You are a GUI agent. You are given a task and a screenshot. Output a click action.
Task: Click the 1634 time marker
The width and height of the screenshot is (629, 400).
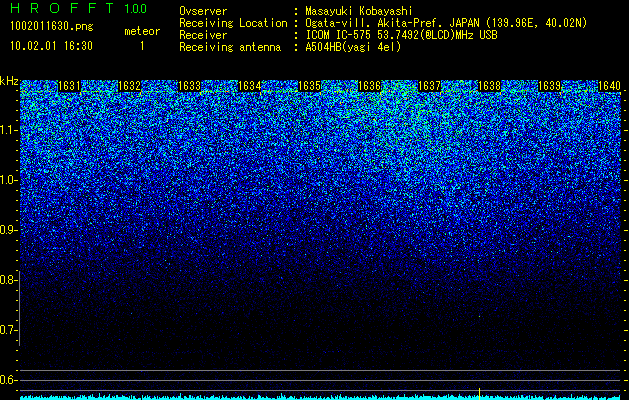click(250, 86)
